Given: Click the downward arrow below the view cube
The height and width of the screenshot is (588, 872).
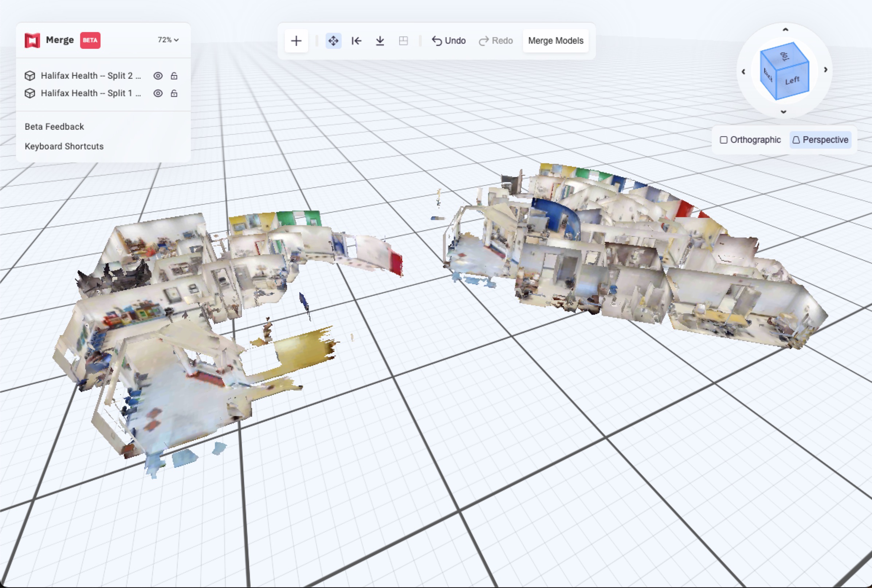Looking at the screenshot, I should [784, 112].
